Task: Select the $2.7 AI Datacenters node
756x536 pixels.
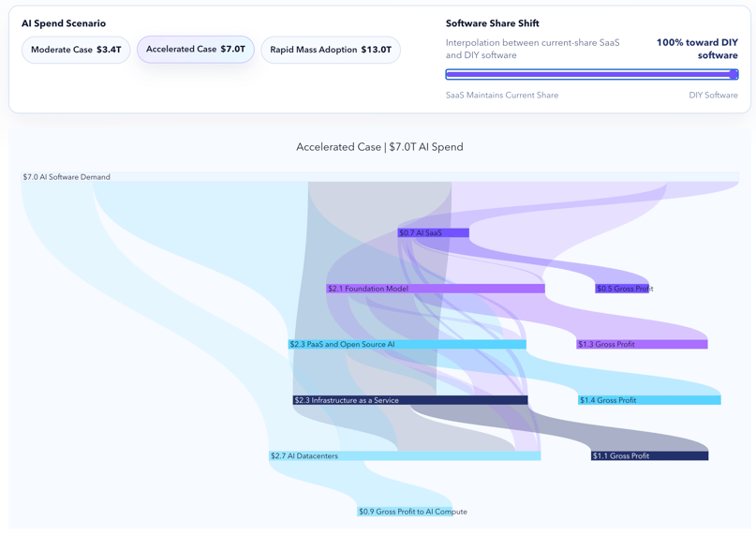Action: point(405,455)
